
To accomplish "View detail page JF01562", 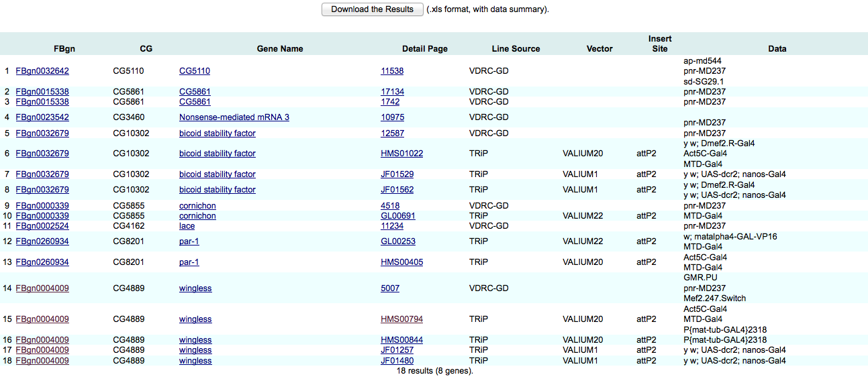I will pyautogui.click(x=397, y=190).
